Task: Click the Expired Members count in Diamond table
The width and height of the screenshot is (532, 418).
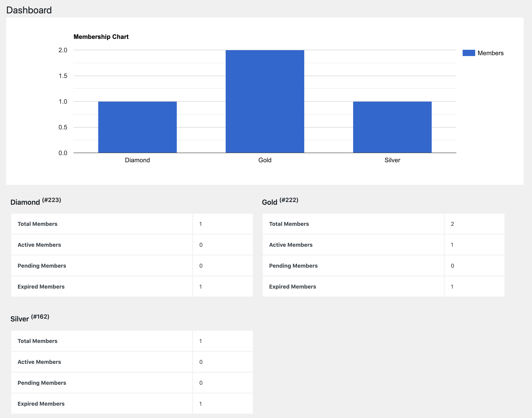Action: pyautogui.click(x=200, y=286)
